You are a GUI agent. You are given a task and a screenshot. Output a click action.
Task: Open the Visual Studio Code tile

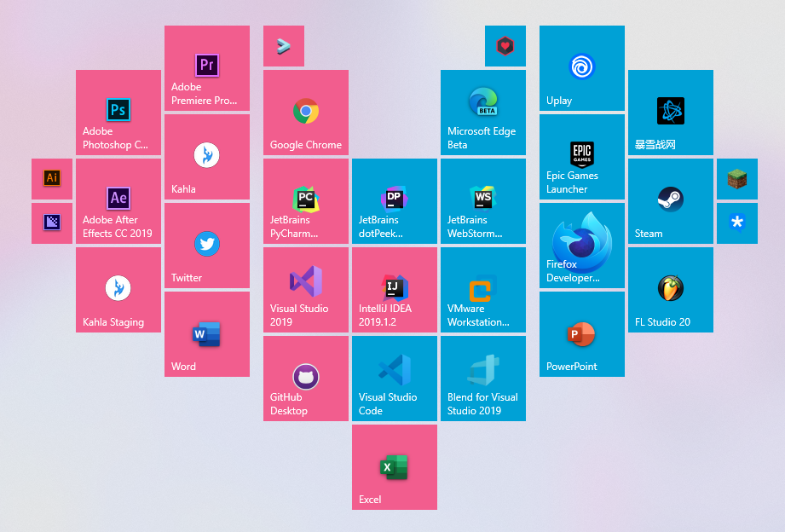click(x=395, y=379)
